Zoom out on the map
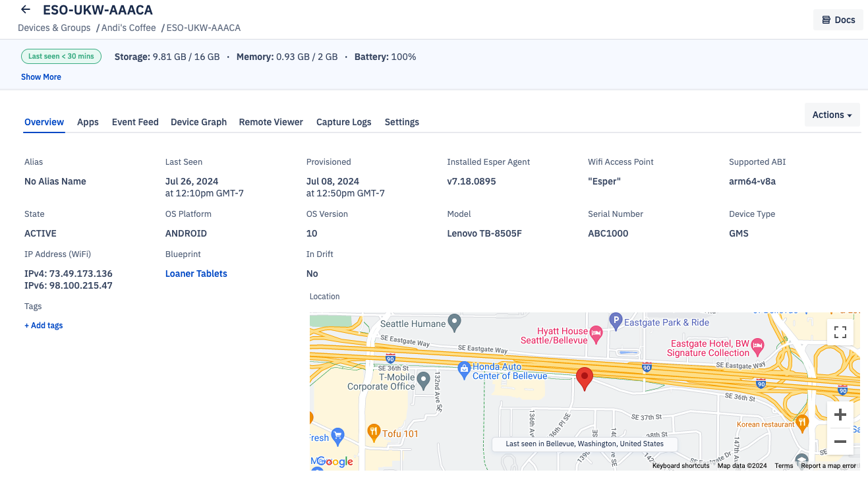Image resolution: width=868 pixels, height=493 pixels. coord(840,442)
